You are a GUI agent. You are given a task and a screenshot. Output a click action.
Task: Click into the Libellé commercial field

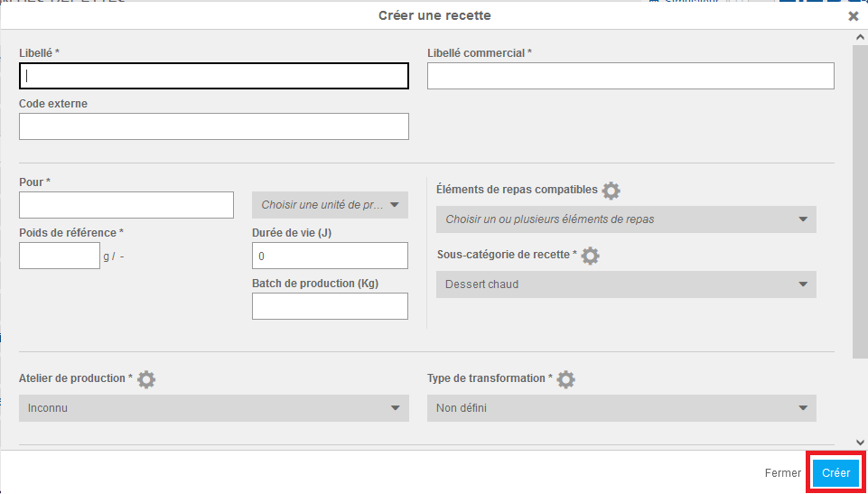(630, 76)
